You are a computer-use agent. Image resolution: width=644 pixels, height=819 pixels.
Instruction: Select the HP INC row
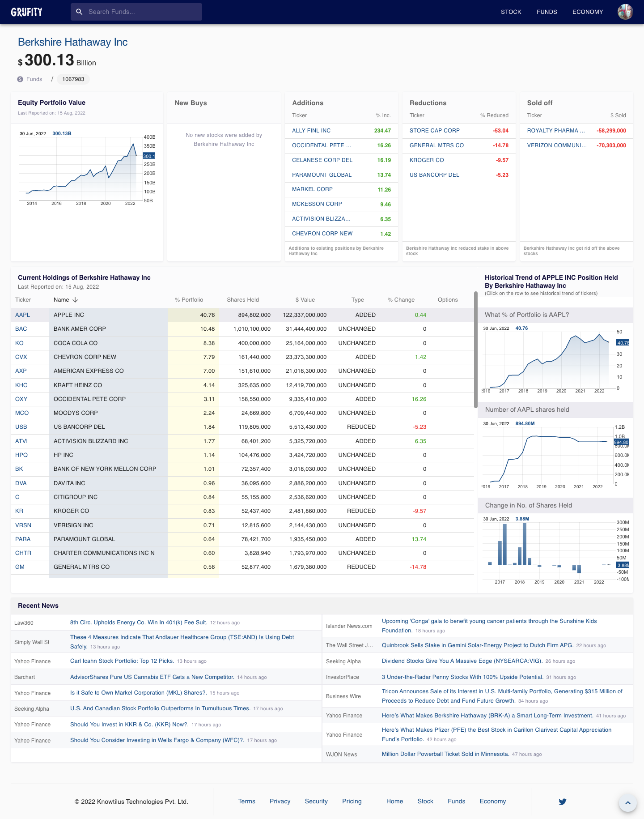pos(242,455)
